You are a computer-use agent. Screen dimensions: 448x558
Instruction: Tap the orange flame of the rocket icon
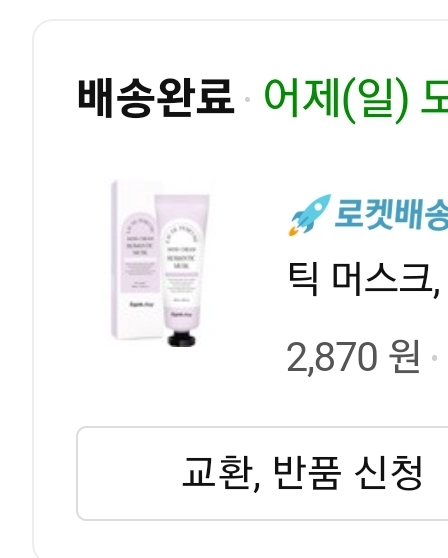pyautogui.click(x=294, y=231)
